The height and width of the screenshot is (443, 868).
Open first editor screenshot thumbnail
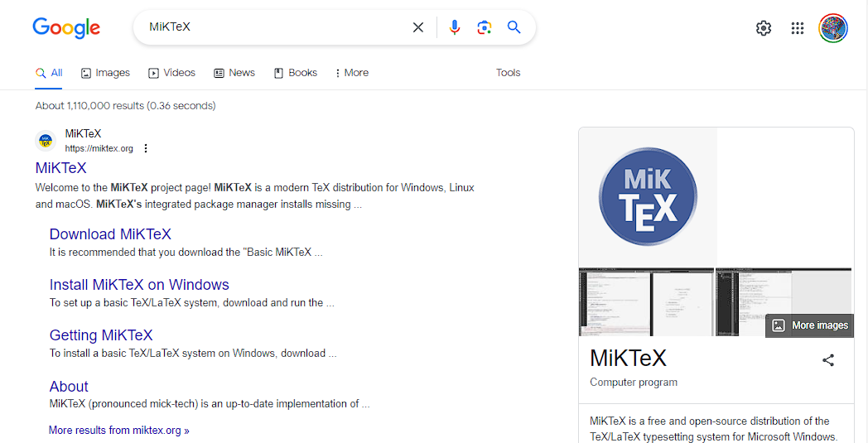pyautogui.click(x=646, y=301)
